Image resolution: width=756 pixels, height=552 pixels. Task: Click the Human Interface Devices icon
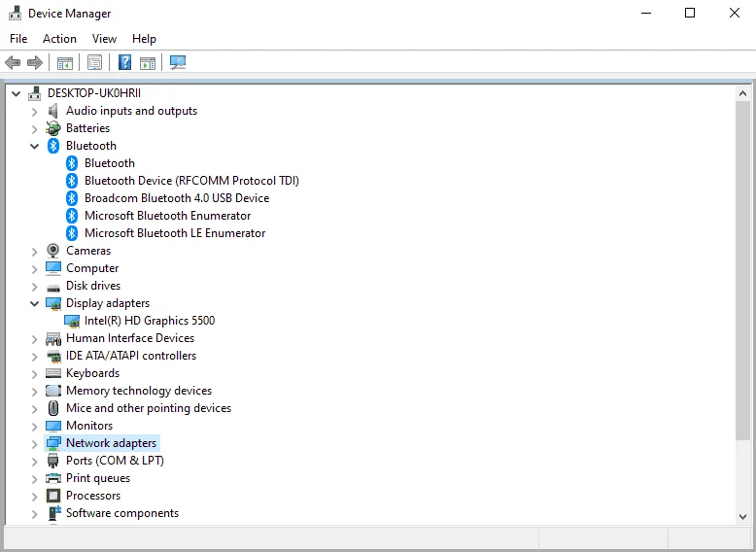coord(53,338)
